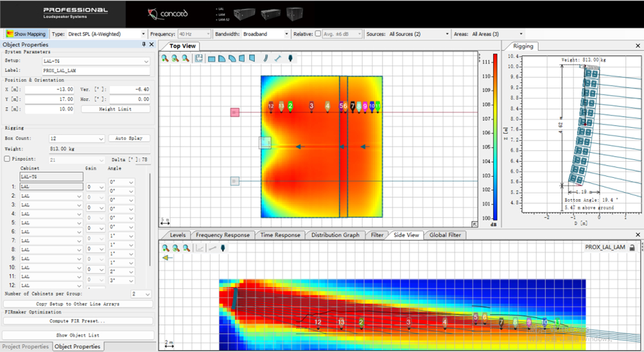Open the Frequency Response tab
644x352 pixels.
pos(223,235)
